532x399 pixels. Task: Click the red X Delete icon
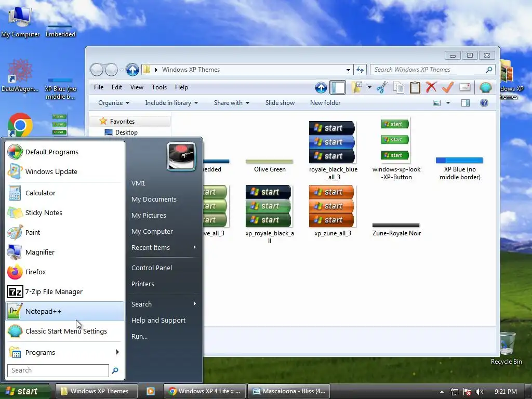point(431,87)
